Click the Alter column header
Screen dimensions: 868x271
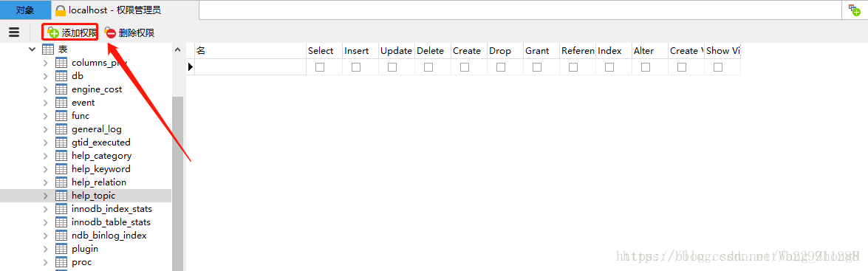tap(649, 50)
